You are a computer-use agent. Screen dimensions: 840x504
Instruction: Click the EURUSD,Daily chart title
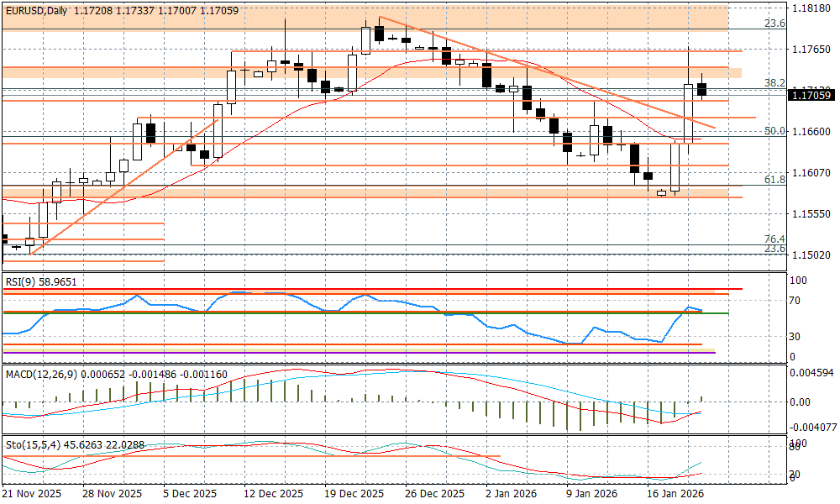36,10
